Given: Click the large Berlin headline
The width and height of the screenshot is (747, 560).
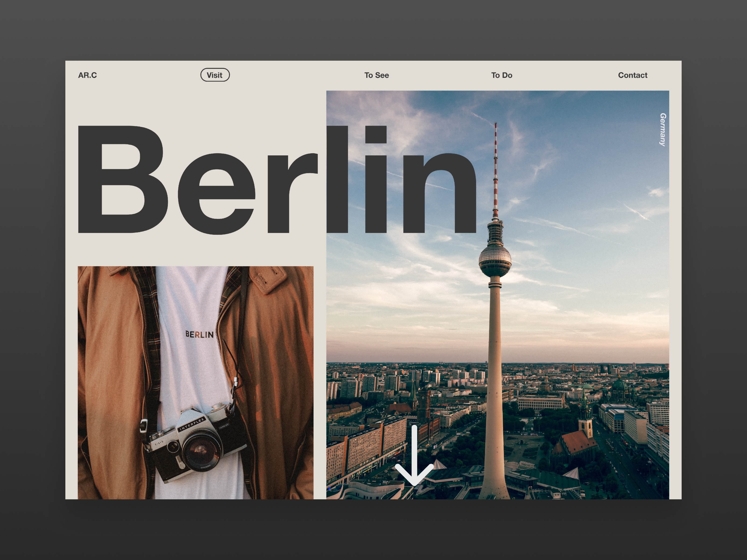Looking at the screenshot, I should tap(277, 180).
